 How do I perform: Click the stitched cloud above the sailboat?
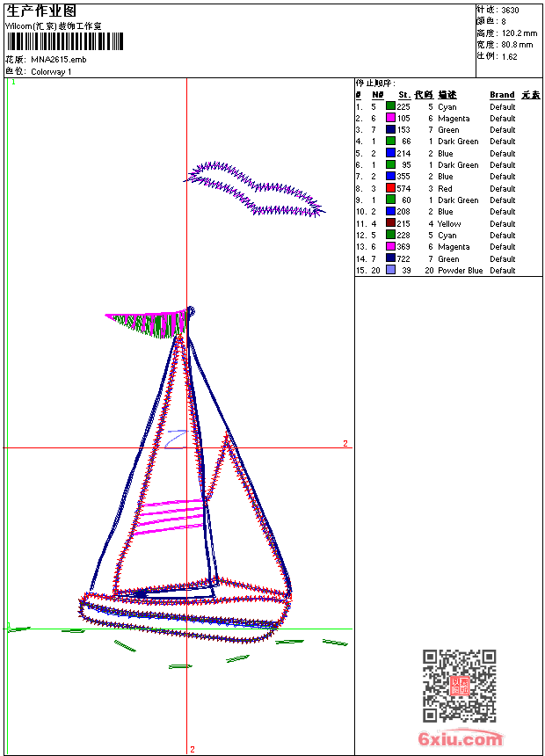pyautogui.click(x=255, y=187)
